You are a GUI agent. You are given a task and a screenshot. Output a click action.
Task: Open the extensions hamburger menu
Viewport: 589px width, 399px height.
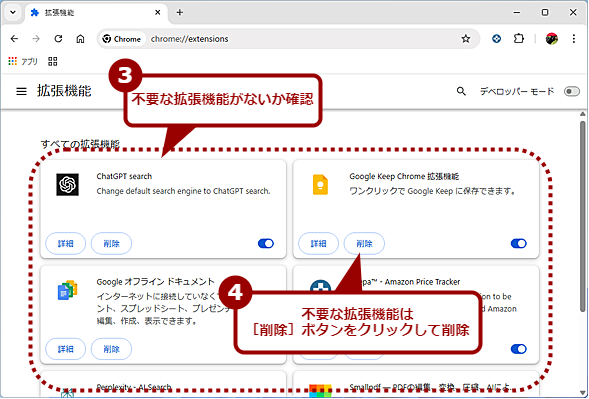tap(21, 91)
